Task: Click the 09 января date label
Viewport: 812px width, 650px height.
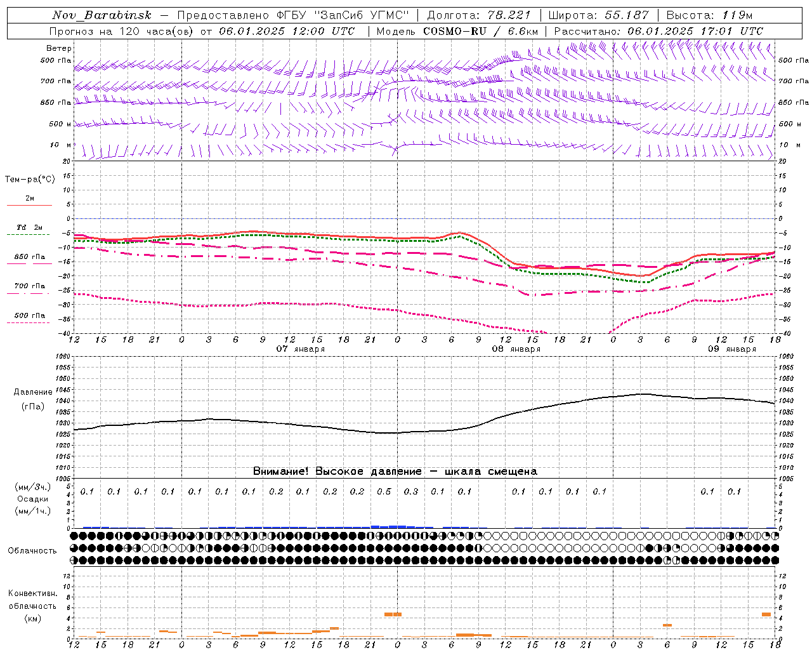Action: coord(732,349)
